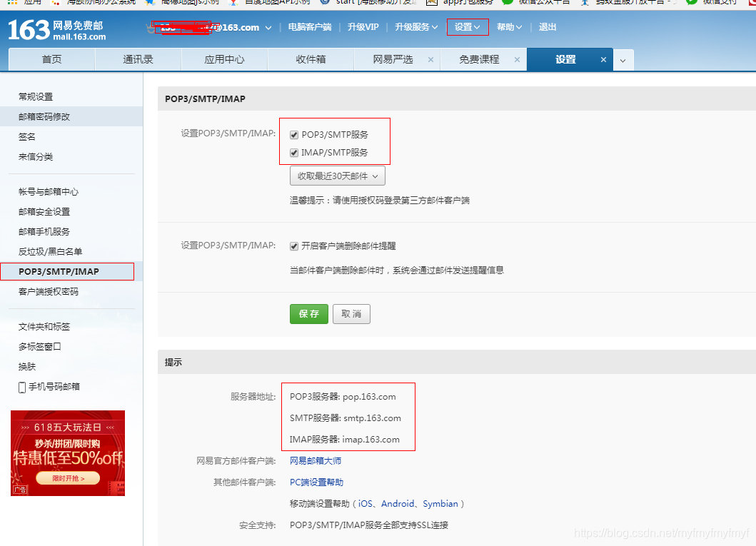756x546 pixels.
Task: Click 退出 to log out
Action: pyautogui.click(x=548, y=27)
